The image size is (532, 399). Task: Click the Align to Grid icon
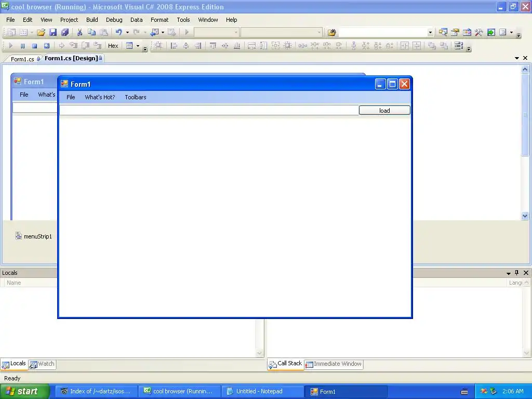[158, 46]
